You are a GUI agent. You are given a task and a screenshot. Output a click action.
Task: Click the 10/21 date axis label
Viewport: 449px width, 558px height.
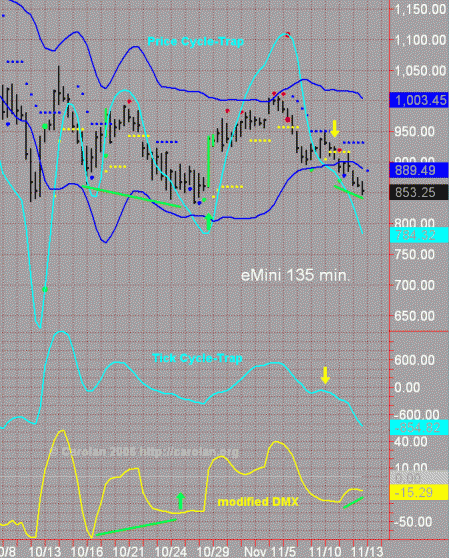coord(129,552)
